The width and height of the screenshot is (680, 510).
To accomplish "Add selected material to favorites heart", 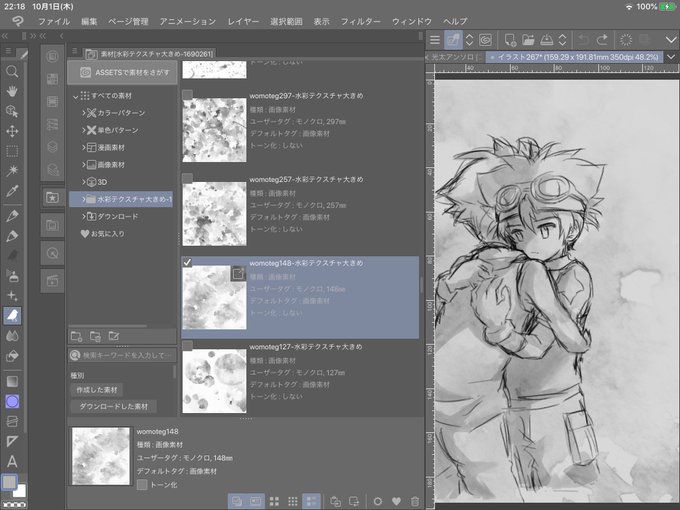I will click(396, 501).
